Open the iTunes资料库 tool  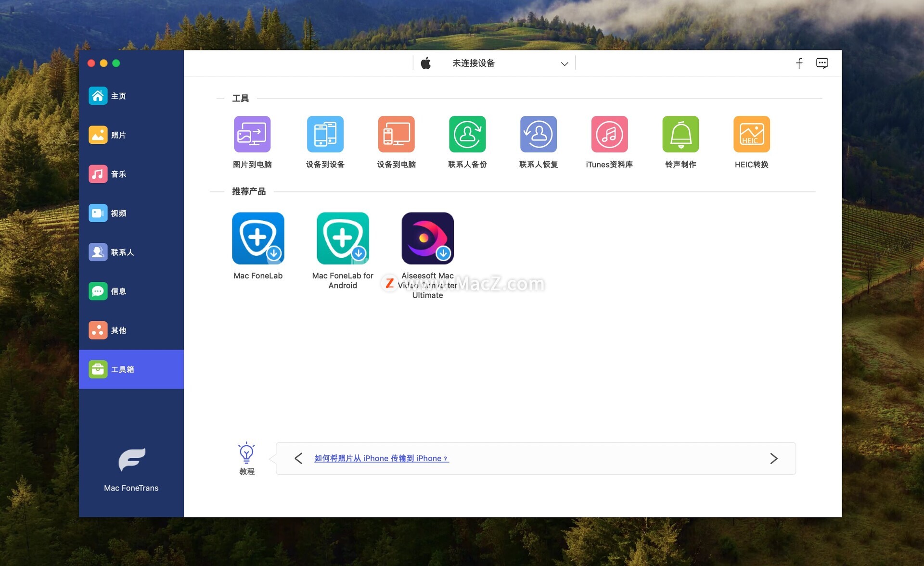(609, 134)
